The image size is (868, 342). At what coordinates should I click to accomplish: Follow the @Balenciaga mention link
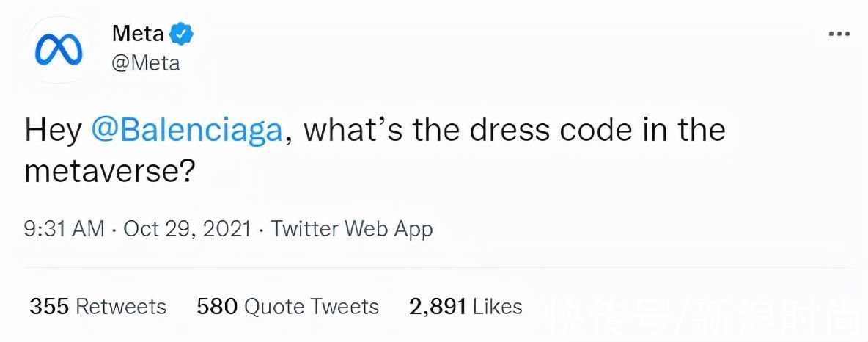pyautogui.click(x=185, y=132)
